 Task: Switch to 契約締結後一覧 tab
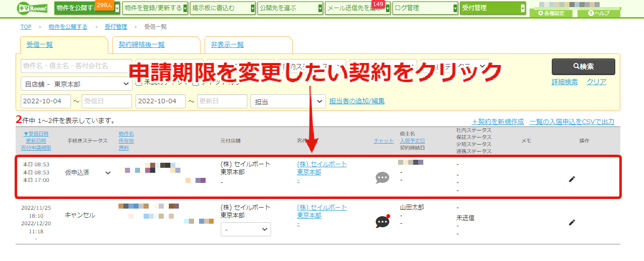pos(142,44)
